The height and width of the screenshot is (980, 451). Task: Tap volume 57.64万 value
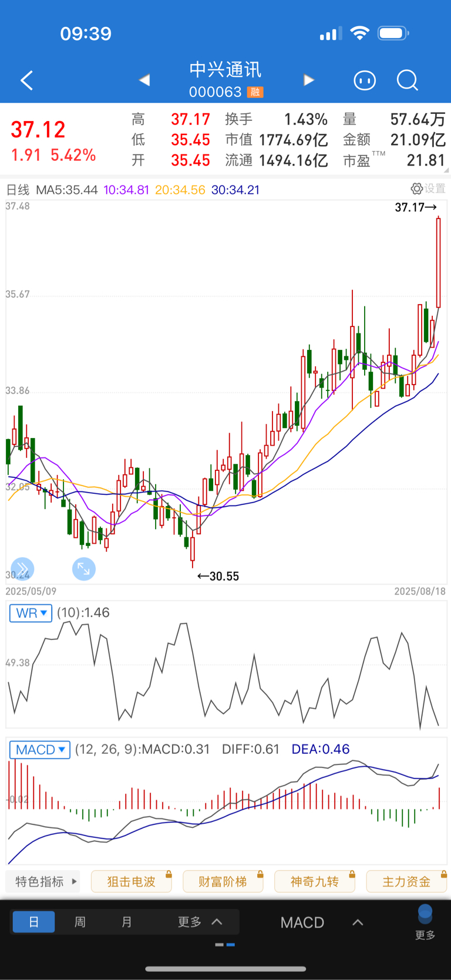click(418, 119)
